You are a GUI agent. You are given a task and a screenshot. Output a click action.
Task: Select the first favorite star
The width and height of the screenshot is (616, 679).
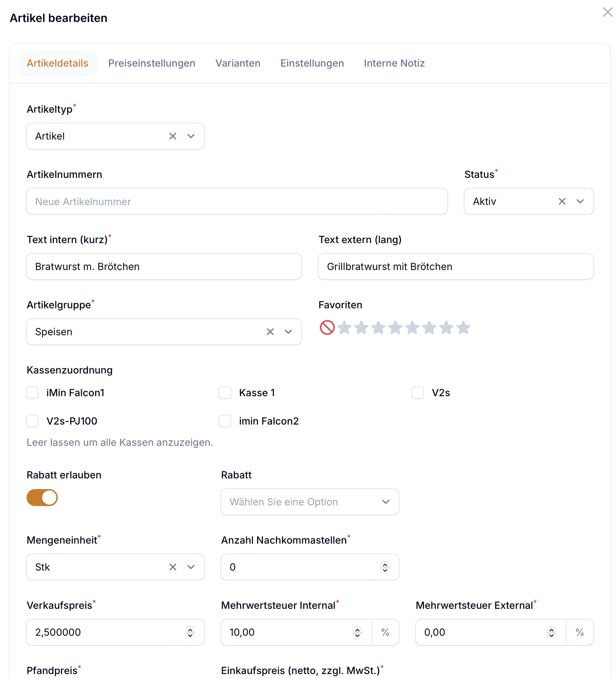coord(344,327)
